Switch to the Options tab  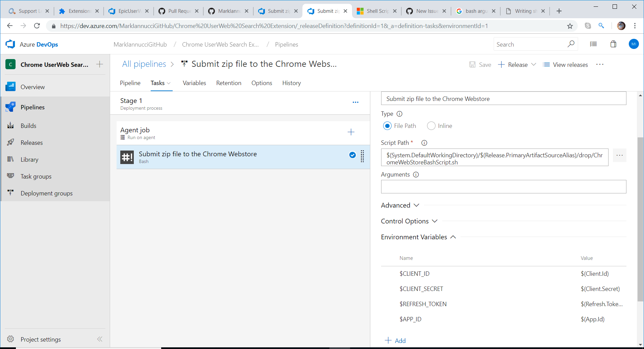[262, 83]
